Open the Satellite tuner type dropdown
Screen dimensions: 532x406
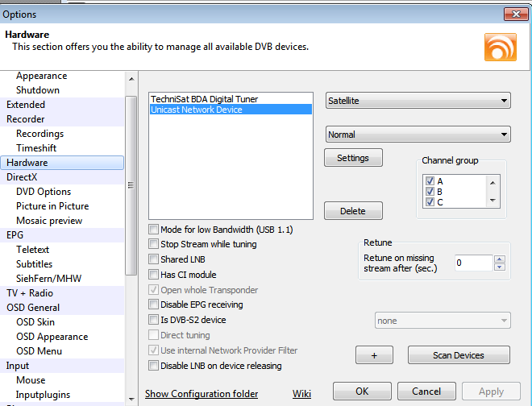pos(418,101)
